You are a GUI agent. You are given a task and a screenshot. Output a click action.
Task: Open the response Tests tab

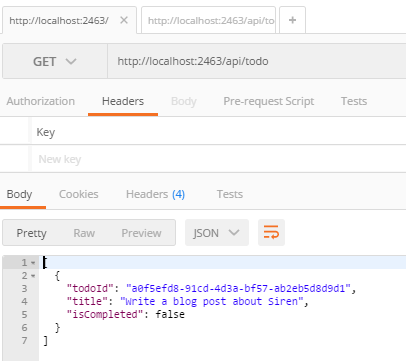click(230, 194)
